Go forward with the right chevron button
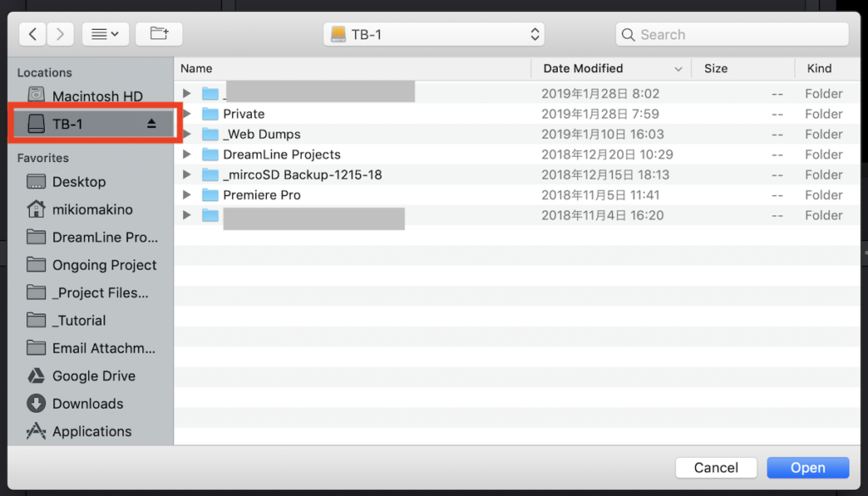This screenshot has width=868, height=496. (60, 34)
